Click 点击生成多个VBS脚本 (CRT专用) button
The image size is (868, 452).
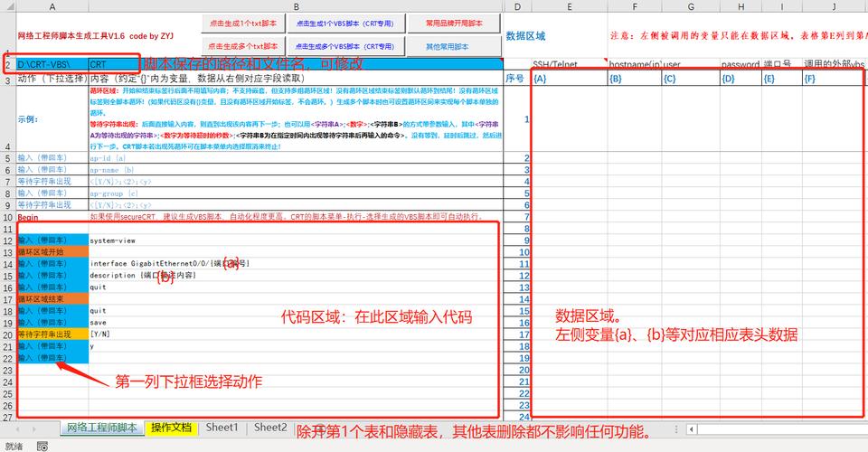[x=345, y=46]
